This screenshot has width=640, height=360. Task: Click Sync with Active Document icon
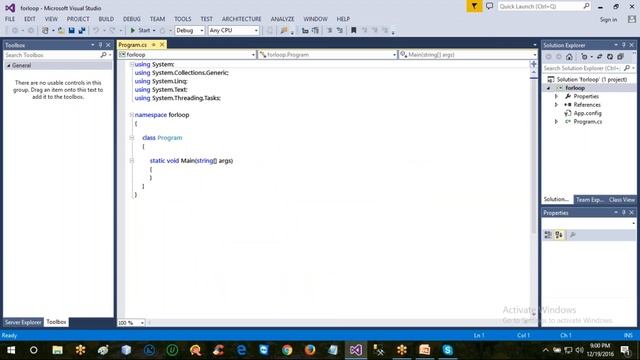[x=599, y=57]
